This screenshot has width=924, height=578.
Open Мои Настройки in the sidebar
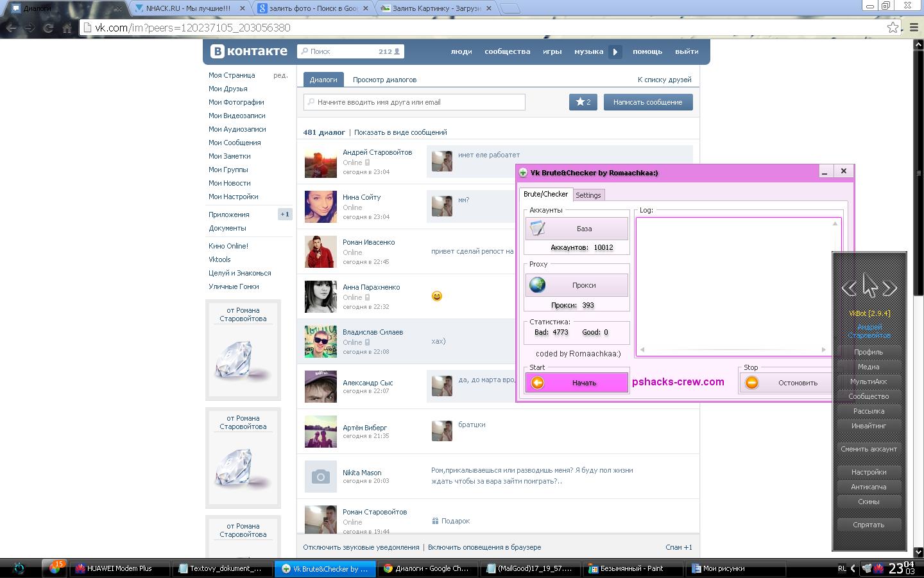(234, 197)
